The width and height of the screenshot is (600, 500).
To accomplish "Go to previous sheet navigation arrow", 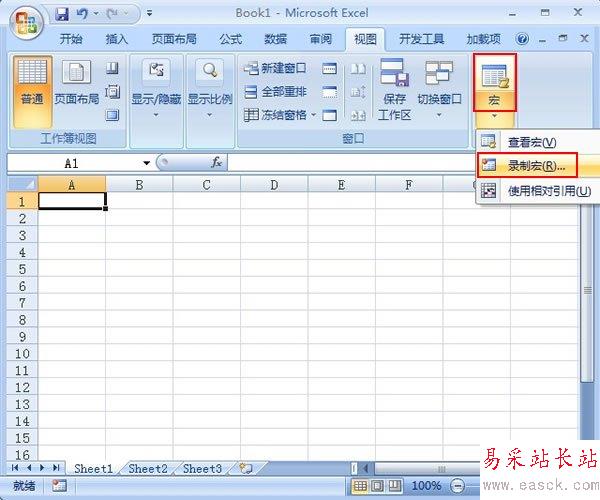I will point(29,468).
